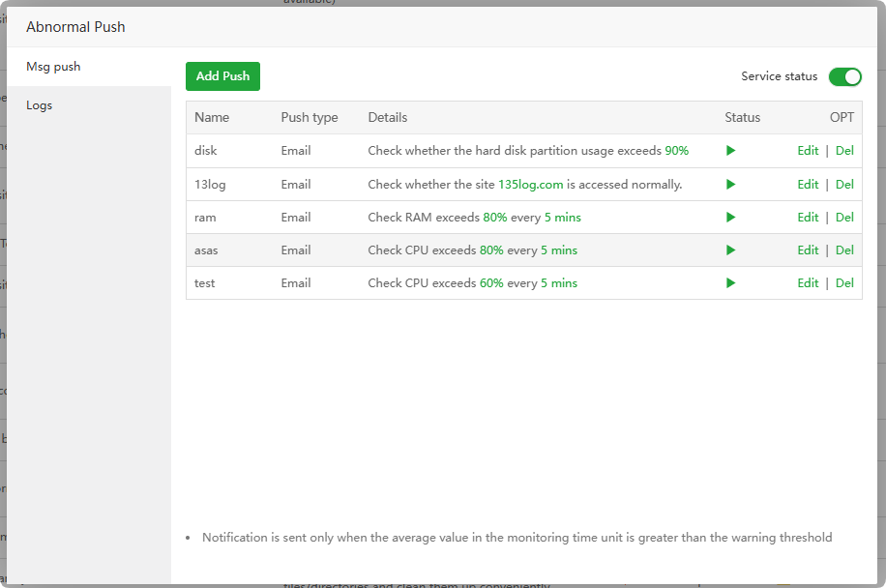The width and height of the screenshot is (886, 588).
Task: Edit the 13log push rule
Action: coord(808,184)
